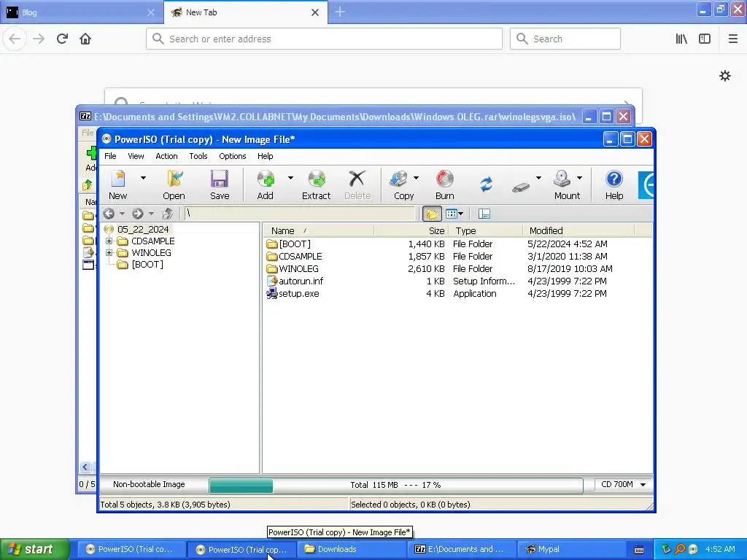The height and width of the screenshot is (560, 747).
Task: Open the dropdown arrow beside Mount
Action: [x=580, y=178]
